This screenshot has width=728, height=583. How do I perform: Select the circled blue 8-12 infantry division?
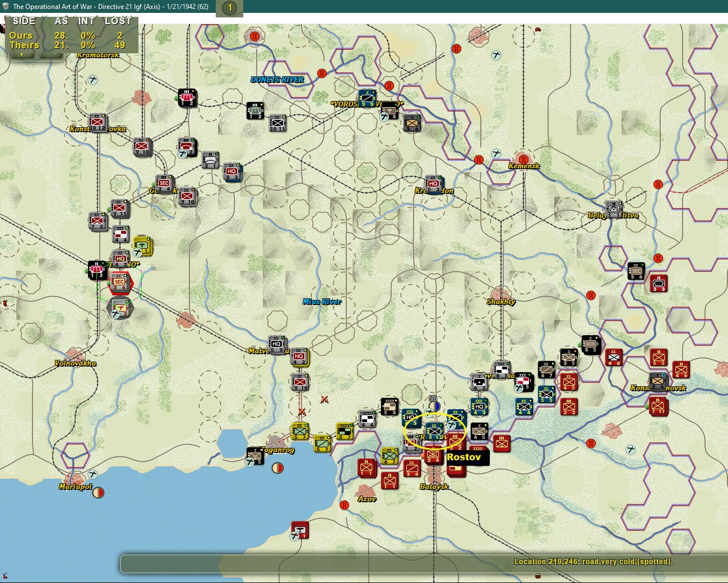click(434, 432)
